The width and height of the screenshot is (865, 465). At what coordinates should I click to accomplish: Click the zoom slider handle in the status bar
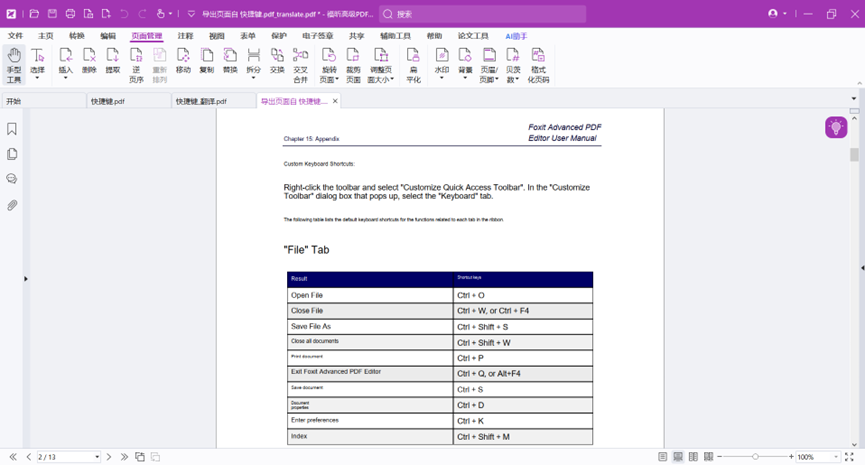coord(755,457)
